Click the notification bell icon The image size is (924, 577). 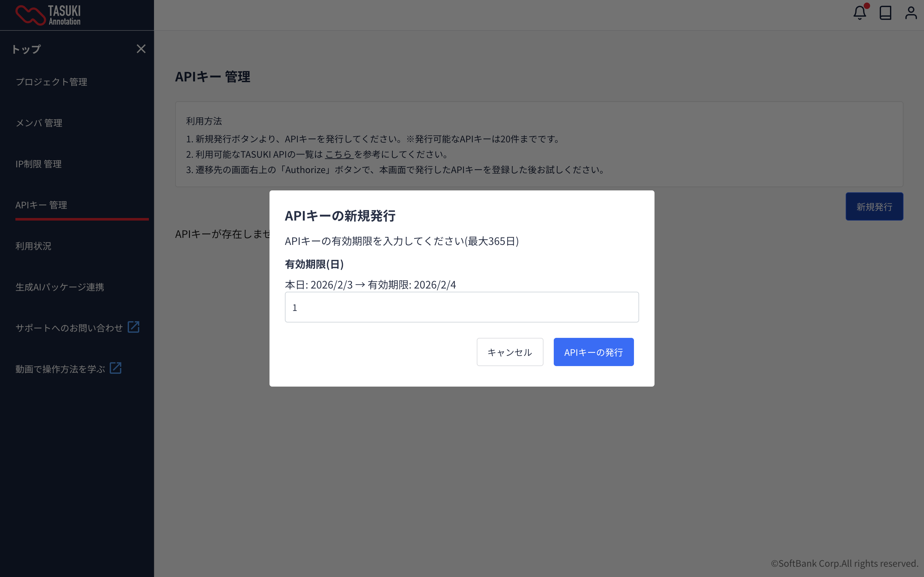[860, 13]
